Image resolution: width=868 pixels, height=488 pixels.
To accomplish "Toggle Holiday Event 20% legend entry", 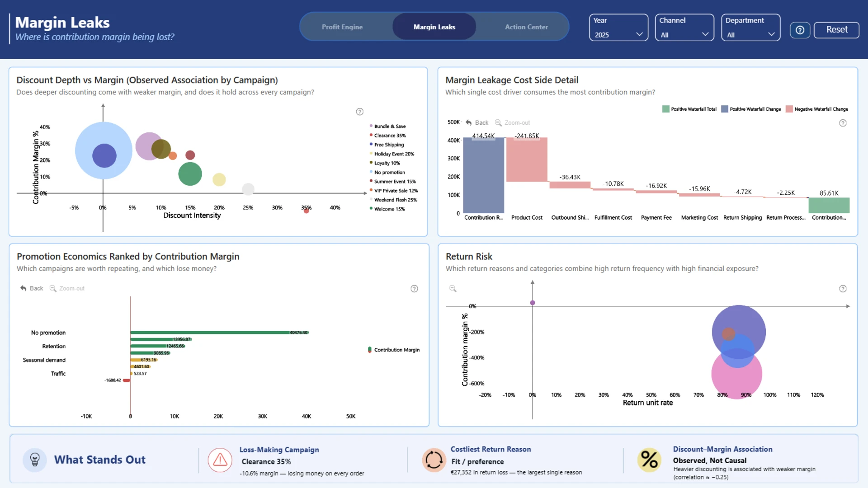I will click(392, 154).
